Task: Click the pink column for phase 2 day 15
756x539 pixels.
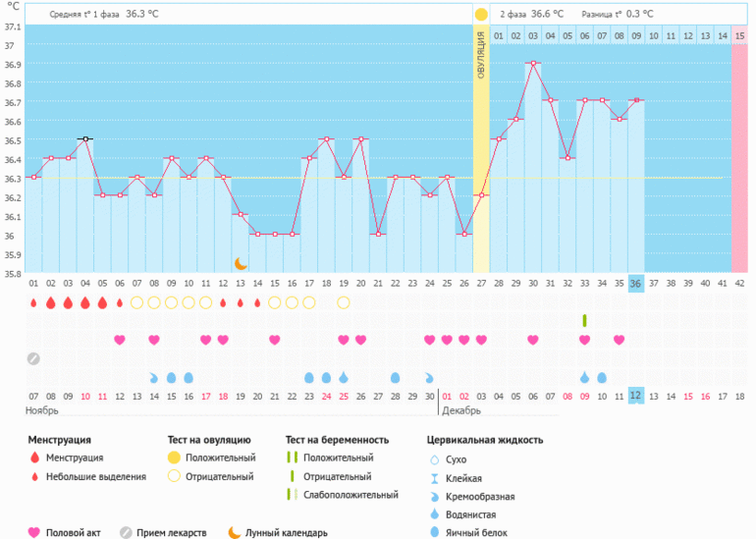Action: 739,147
